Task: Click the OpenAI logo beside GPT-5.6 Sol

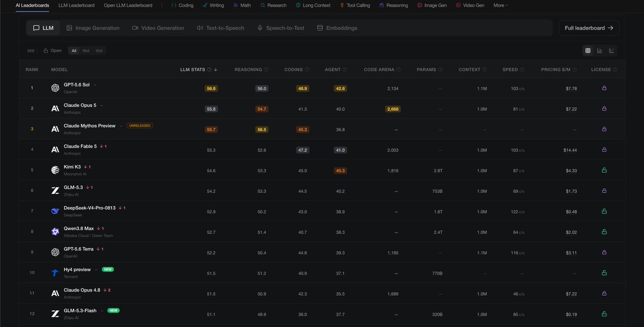Action: tap(55, 88)
